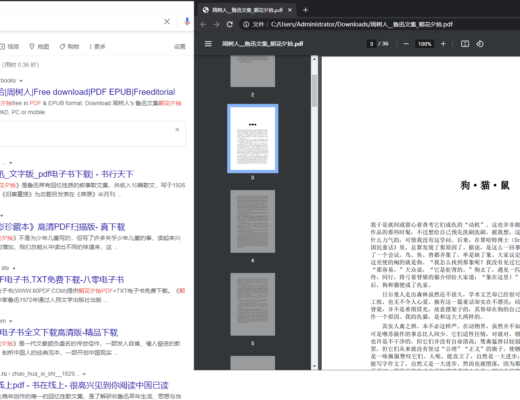The width and height of the screenshot is (520, 400).
Task: Fit PDF to page
Action: click(465, 44)
